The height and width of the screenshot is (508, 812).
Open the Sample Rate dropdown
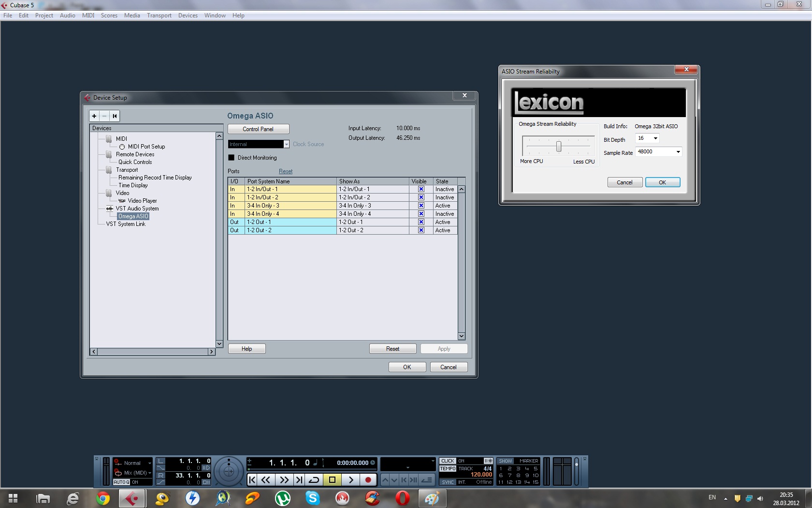[x=658, y=151]
